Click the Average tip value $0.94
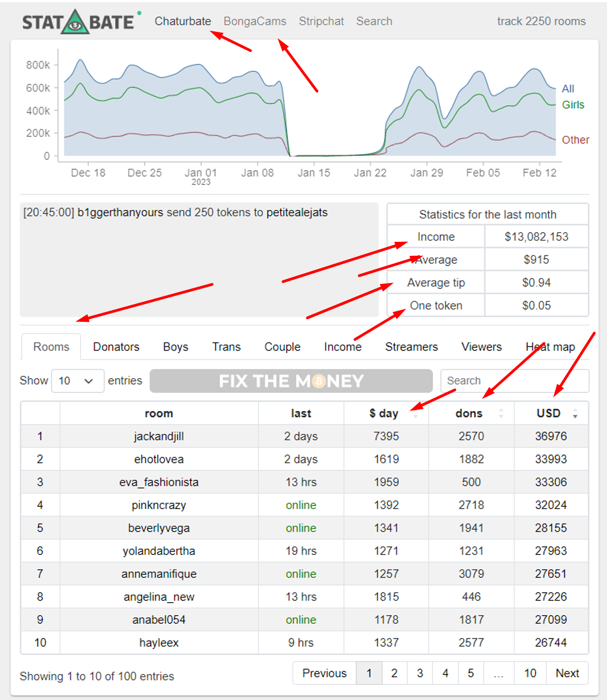The height and width of the screenshot is (700, 607). [536, 282]
